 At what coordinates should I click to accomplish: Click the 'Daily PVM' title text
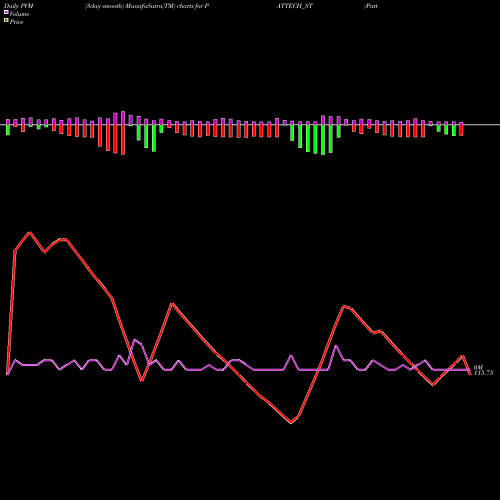[x=19, y=6]
